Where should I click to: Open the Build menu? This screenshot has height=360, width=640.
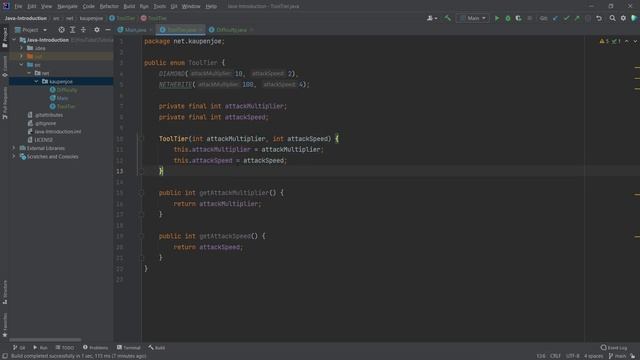129,6
